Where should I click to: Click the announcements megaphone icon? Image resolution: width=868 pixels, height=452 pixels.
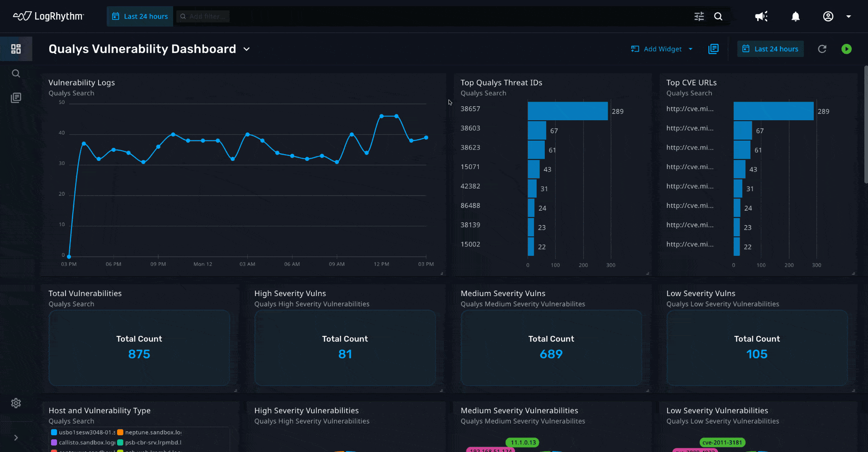pyautogui.click(x=761, y=16)
